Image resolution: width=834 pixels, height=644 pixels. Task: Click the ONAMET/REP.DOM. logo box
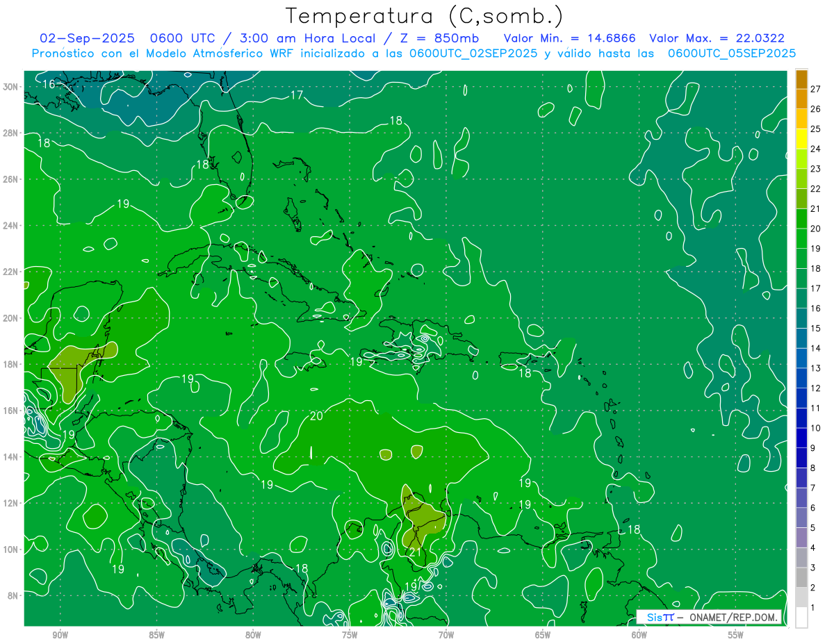click(x=708, y=617)
